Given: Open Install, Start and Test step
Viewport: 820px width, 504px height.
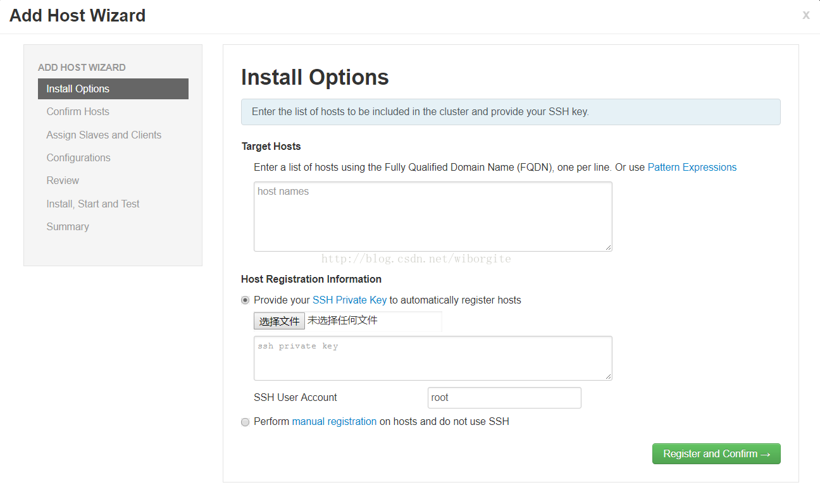Looking at the screenshot, I should 93,204.
